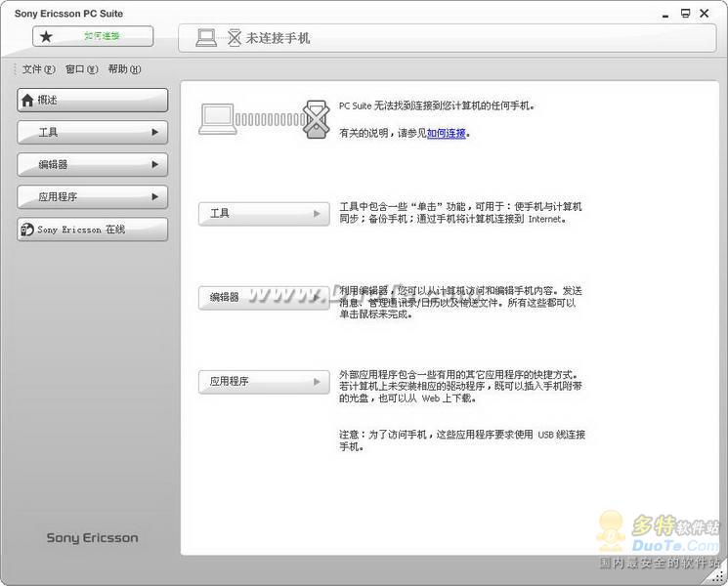Image resolution: width=728 pixels, height=586 pixels.
Task: Click the laptop icon in status bar
Action: 206,37
